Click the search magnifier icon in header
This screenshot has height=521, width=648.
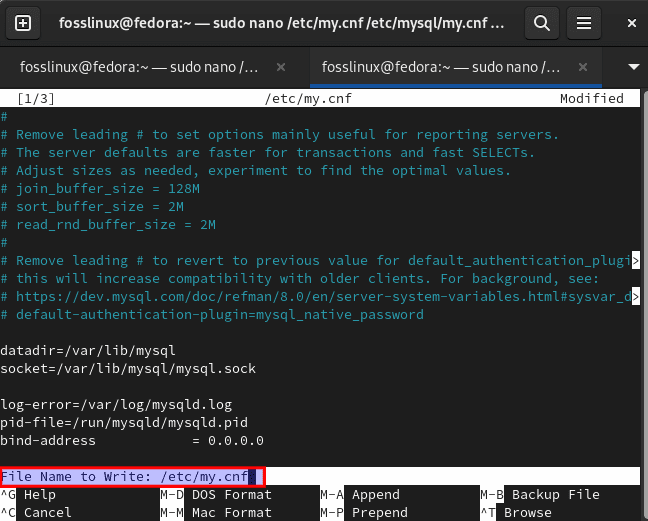click(x=542, y=23)
